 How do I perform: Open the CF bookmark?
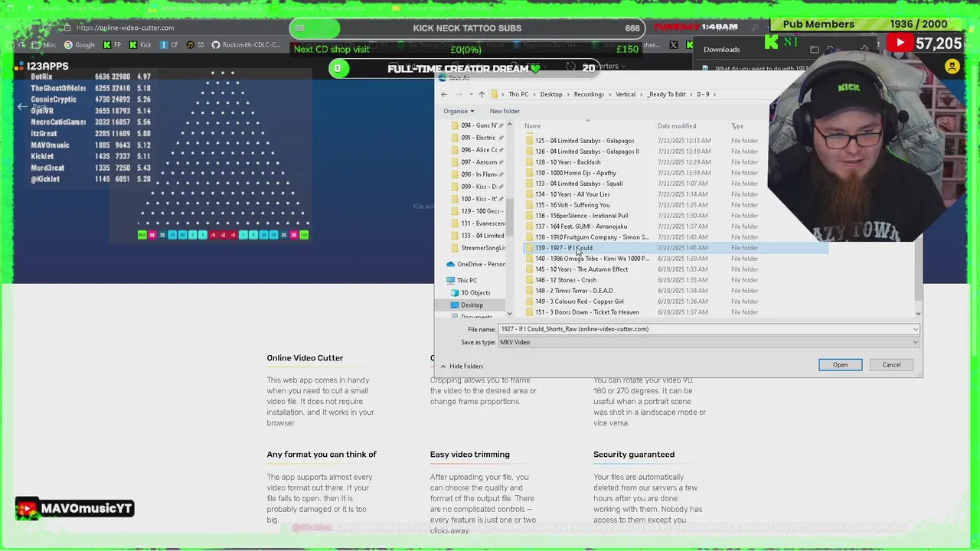click(x=169, y=44)
